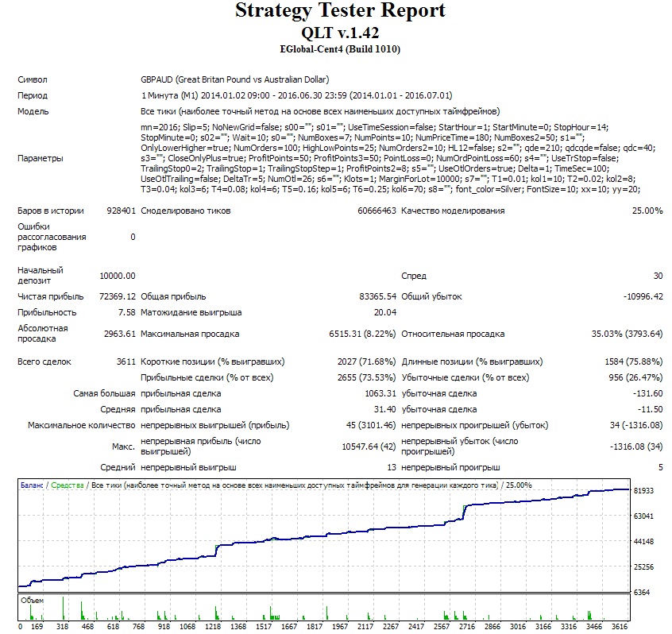Select the 6364 y-axis value
Viewport: 672px width, 634px height.
coord(642,593)
